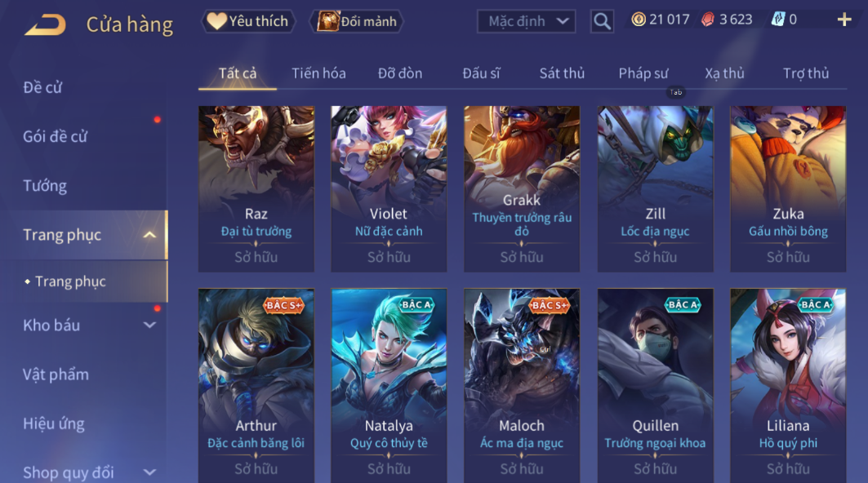Select the Tiến hóa category tab

click(318, 73)
